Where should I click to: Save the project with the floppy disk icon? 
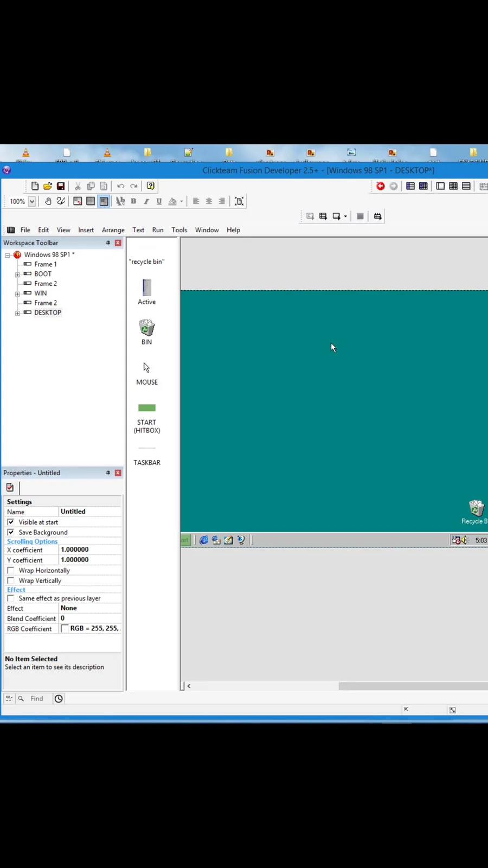[61, 186]
